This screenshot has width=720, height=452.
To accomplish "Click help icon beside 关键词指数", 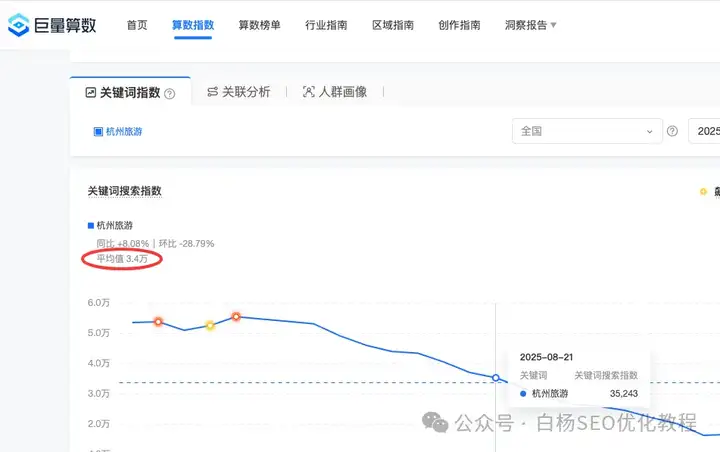I will (x=170, y=93).
